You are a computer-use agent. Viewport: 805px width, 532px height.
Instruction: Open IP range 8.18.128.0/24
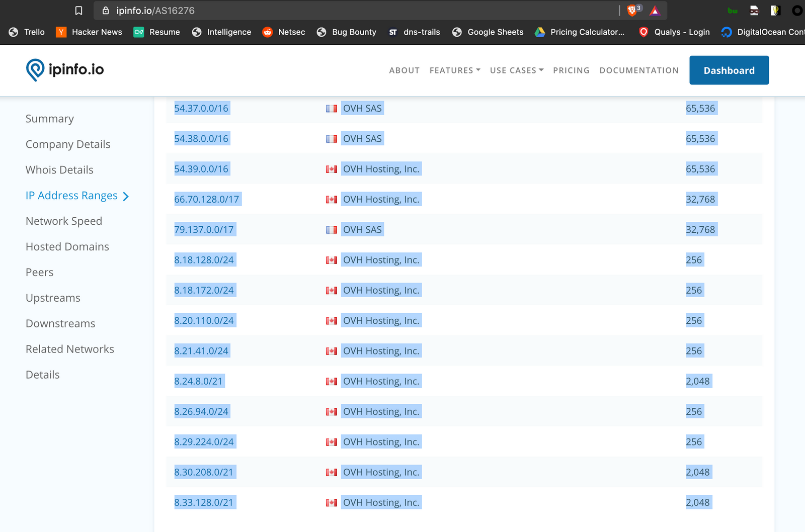pyautogui.click(x=204, y=260)
